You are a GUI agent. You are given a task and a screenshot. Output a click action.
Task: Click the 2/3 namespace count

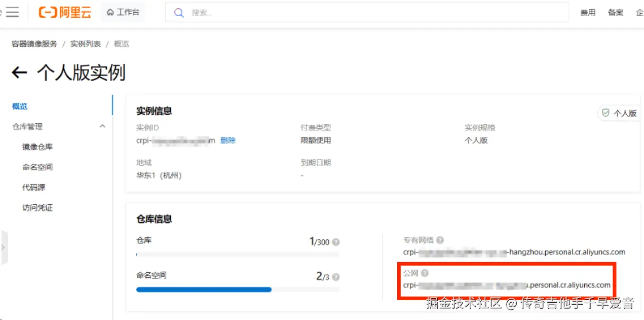323,276
